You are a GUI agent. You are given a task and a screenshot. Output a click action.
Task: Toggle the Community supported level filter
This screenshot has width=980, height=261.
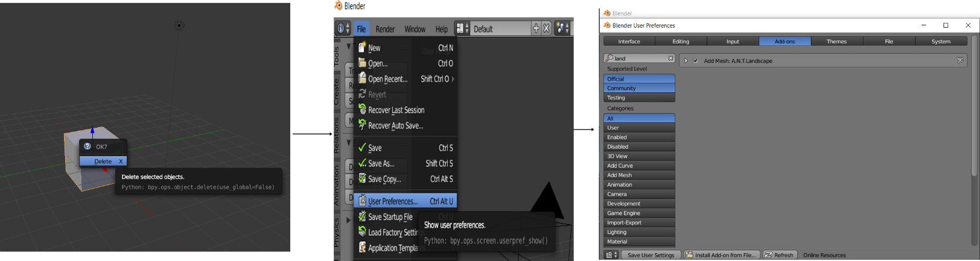(639, 88)
